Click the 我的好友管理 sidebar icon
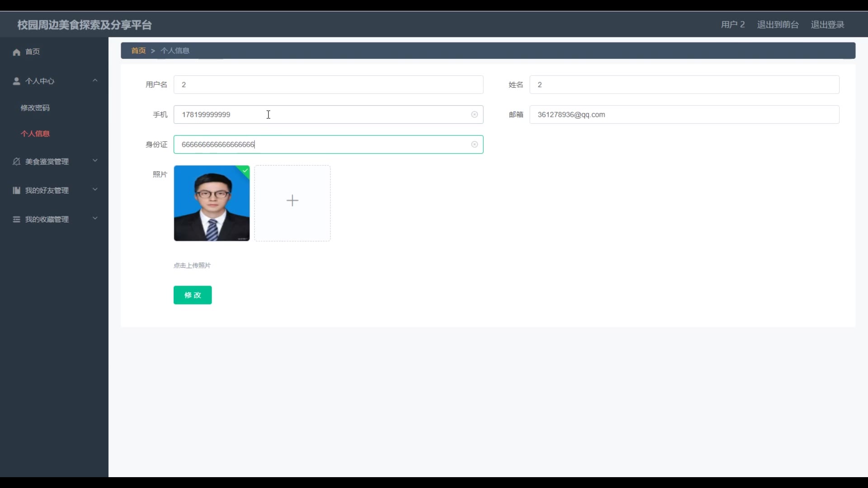This screenshot has width=868, height=488. click(17, 190)
